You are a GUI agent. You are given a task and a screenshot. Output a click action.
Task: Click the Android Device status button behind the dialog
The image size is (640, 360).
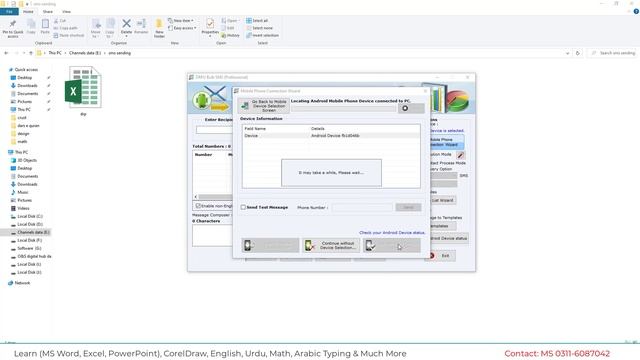coord(449,238)
